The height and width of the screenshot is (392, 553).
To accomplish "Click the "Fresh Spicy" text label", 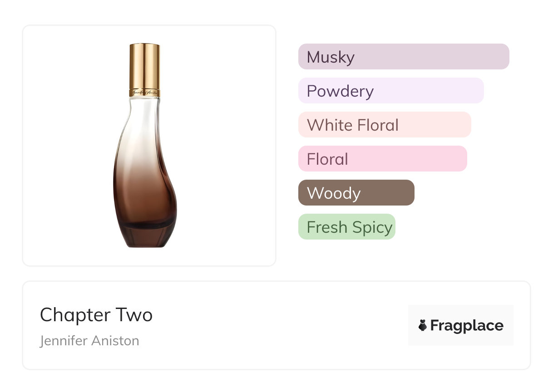I will (350, 227).
